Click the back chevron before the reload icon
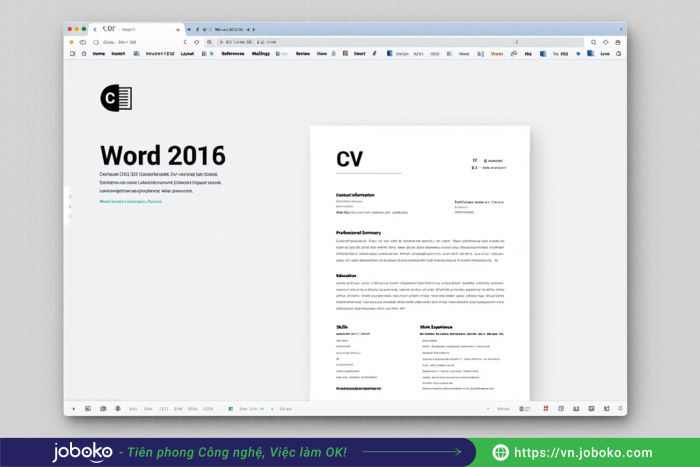 pos(185,42)
